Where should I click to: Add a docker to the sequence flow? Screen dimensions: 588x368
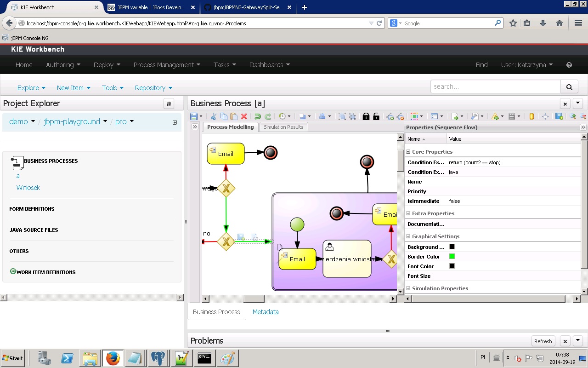[390, 116]
